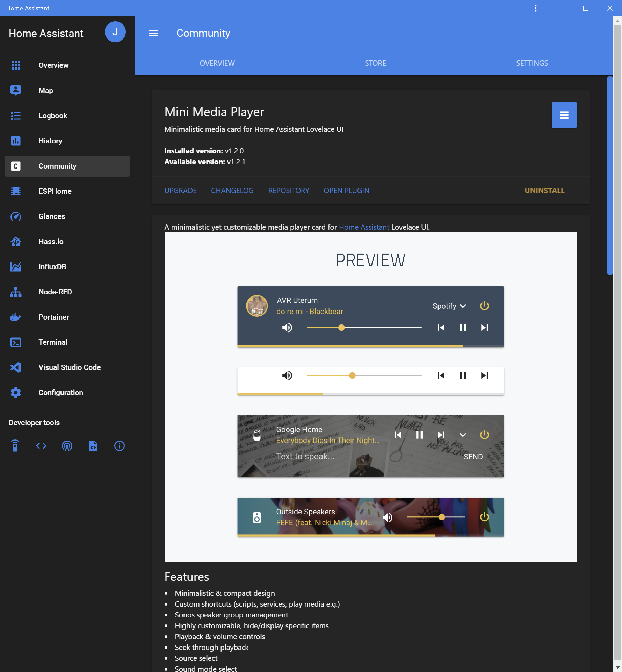The image size is (622, 672).
Task: Adjust the white player card volume slider
Action: tap(364, 376)
